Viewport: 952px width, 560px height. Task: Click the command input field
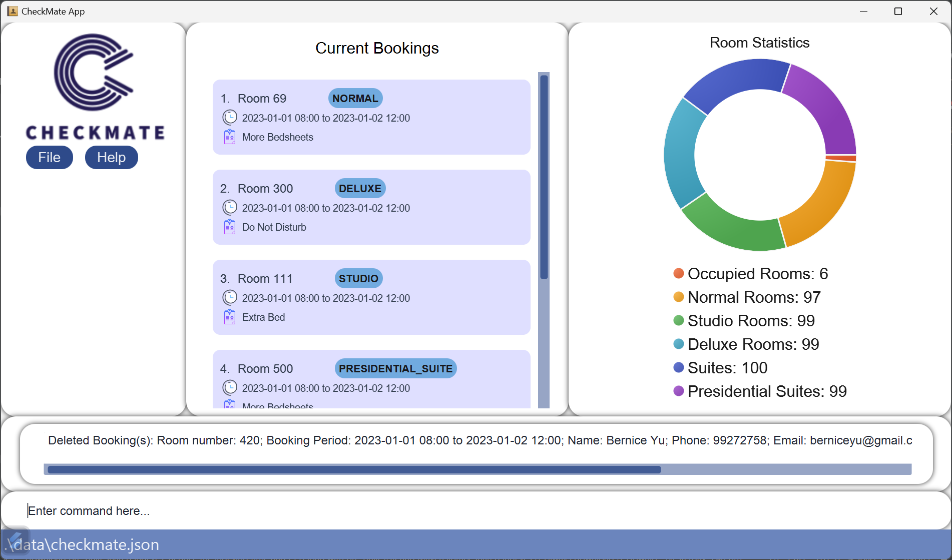(x=476, y=510)
